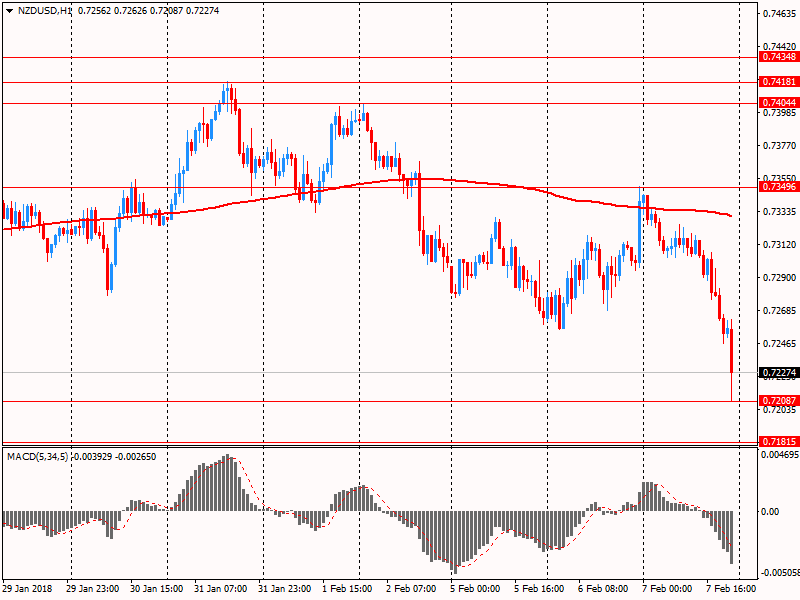This screenshot has width=800, height=600.
Task: Click the 0.73496 horizontal level label
Action: coord(778,187)
